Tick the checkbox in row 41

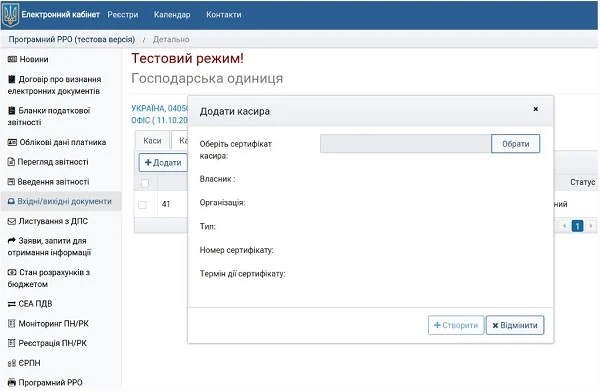click(x=142, y=205)
